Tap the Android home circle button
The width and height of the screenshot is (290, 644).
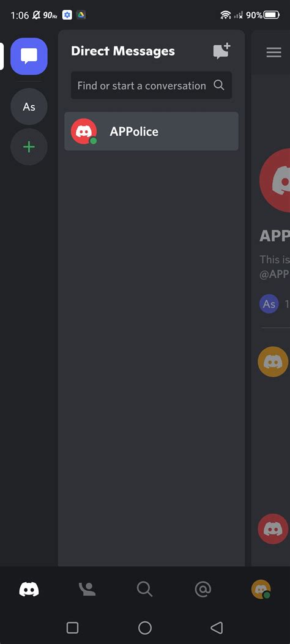click(144, 627)
